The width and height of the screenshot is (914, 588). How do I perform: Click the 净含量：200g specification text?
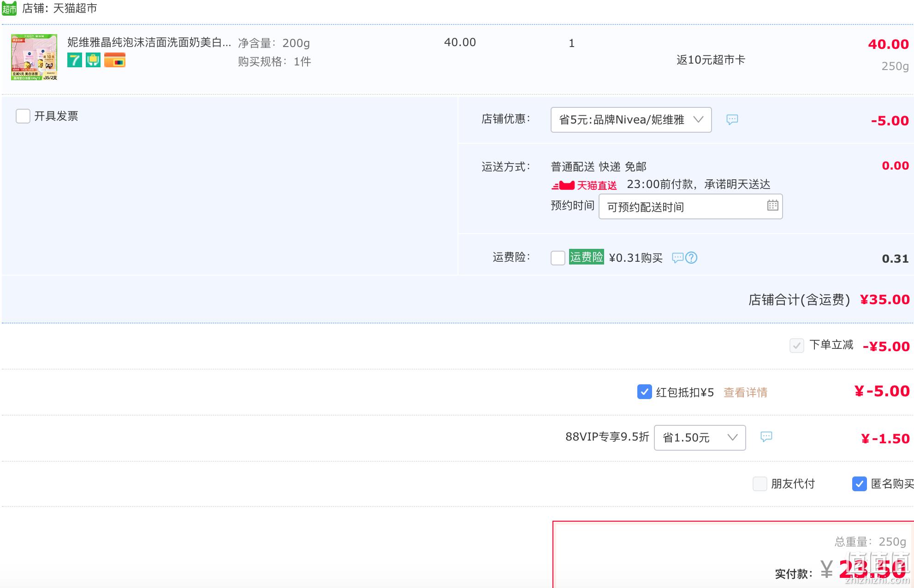274,43
